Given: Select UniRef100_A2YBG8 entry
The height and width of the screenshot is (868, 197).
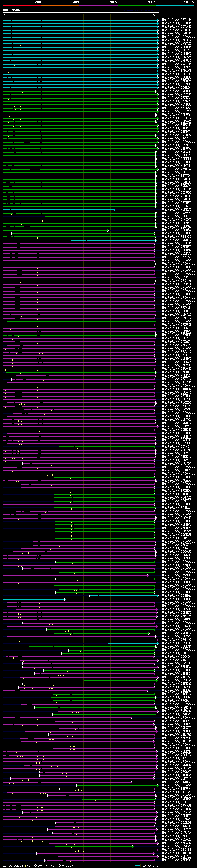Looking at the screenshot, I should pos(177,104).
